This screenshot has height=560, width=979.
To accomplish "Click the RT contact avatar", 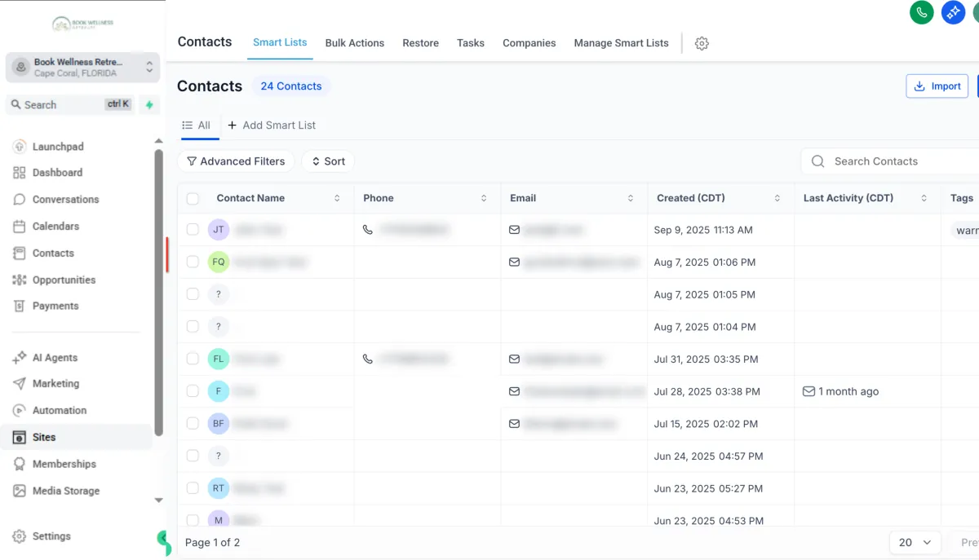I will pos(219,488).
